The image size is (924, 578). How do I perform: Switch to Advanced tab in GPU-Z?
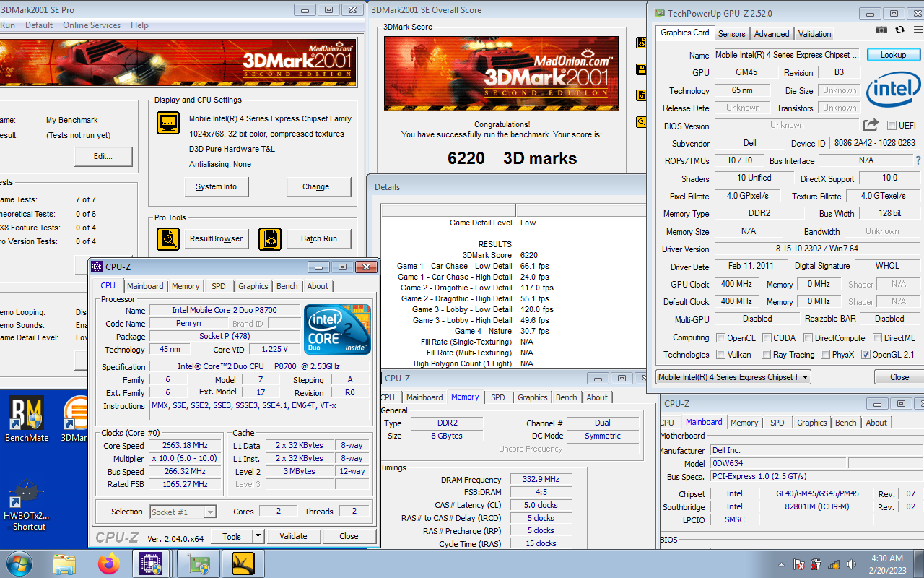pos(772,34)
